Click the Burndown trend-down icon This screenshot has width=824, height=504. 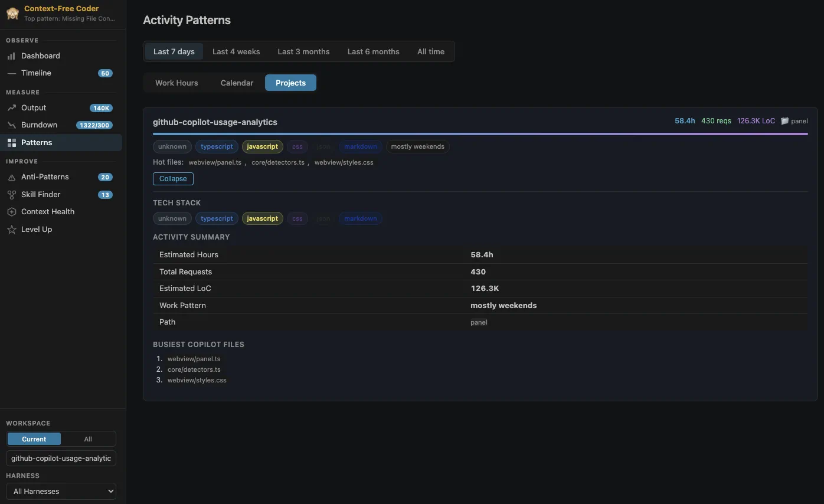click(x=11, y=125)
